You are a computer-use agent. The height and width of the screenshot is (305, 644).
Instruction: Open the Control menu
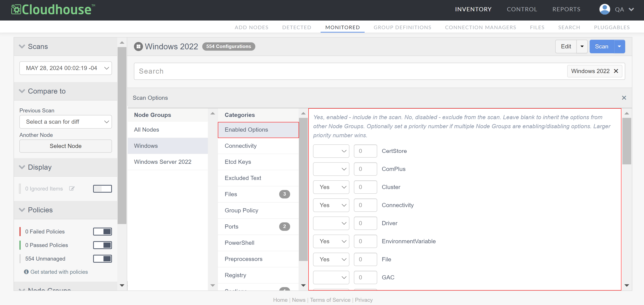point(522,10)
